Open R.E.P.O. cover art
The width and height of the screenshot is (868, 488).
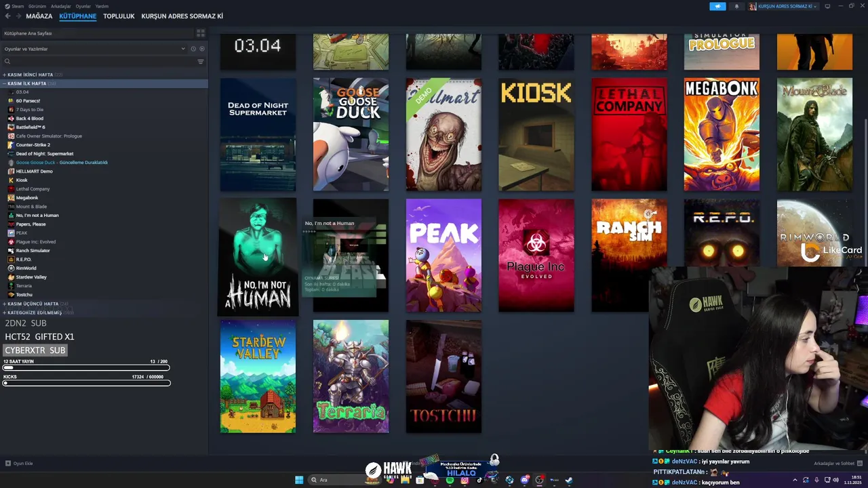coord(722,234)
